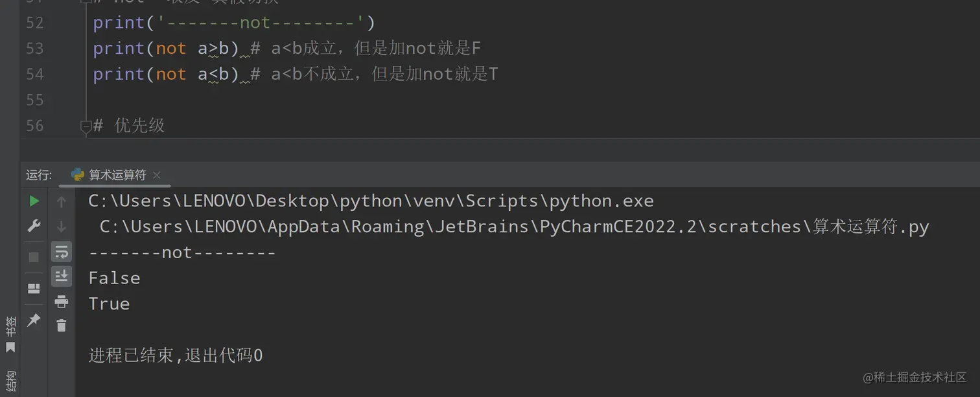The image size is (980, 397).
Task: Open the 书签 bookmarks tool window
Action: (x=10, y=333)
